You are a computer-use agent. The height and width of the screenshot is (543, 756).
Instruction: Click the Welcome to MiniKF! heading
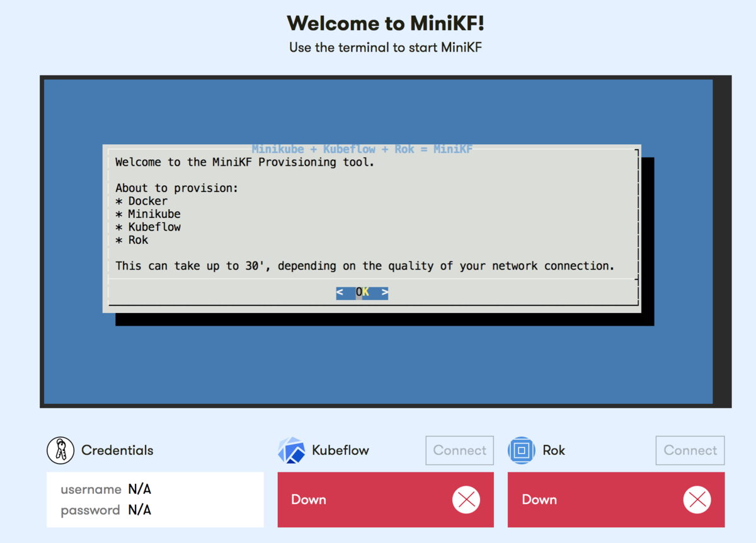point(386,23)
